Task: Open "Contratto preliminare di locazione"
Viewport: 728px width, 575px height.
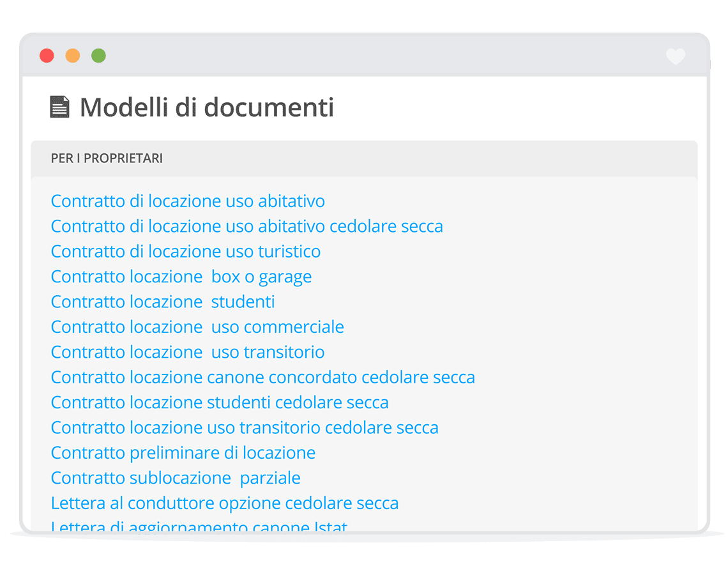Action: [183, 452]
